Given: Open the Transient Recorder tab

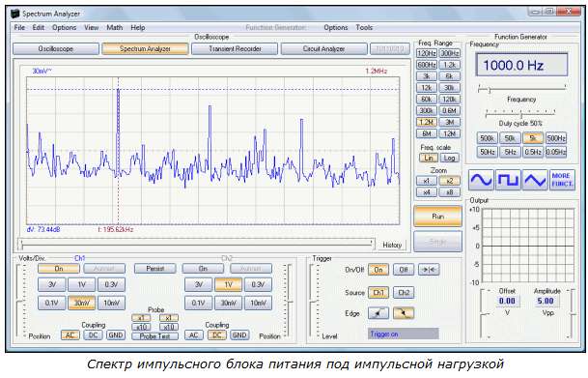Looking at the screenshot, I should 235,48.
